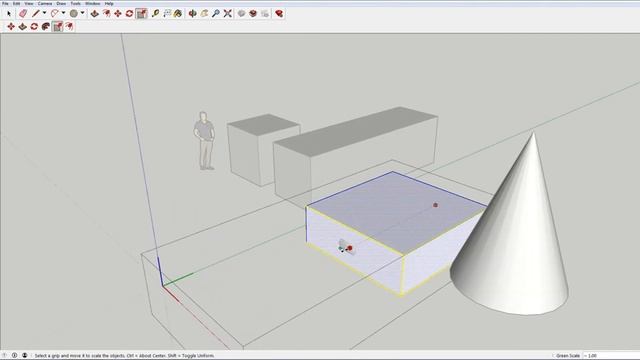
Task: Open the Edit menu
Action: pos(16,3)
